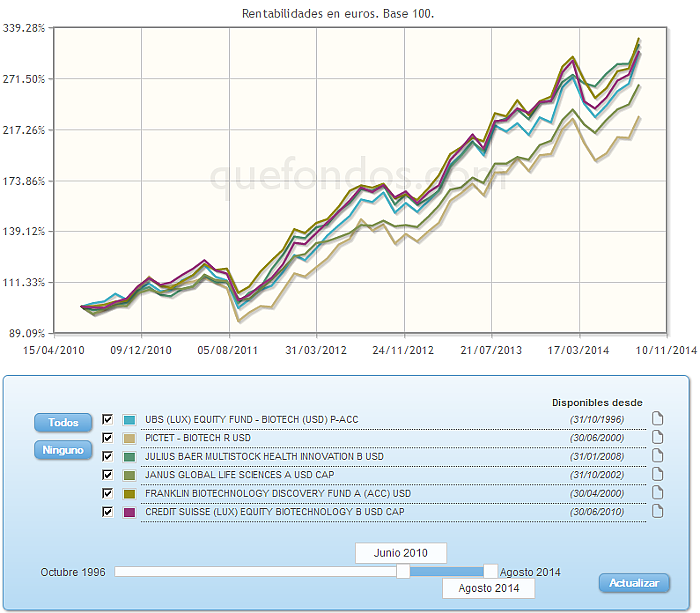Click the teal UBS color swatch
Viewport: 700px width, 613px height.
coord(129,420)
